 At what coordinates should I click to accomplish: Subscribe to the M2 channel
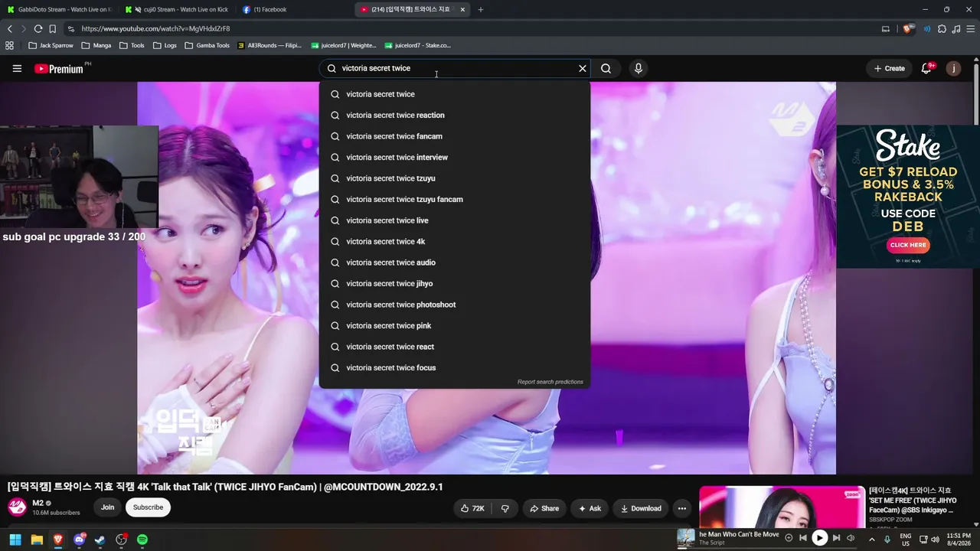[x=148, y=507]
